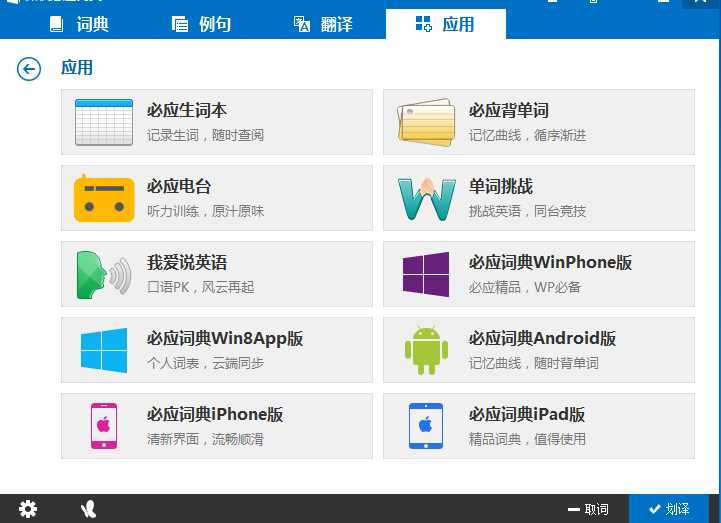Click the 记忆曲线，循序渐进 description
The height and width of the screenshot is (523, 721).
(x=527, y=135)
